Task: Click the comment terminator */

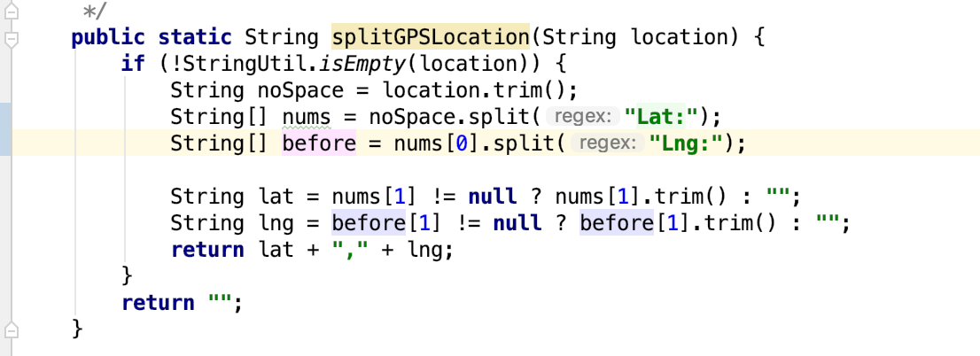Action: 97,11
